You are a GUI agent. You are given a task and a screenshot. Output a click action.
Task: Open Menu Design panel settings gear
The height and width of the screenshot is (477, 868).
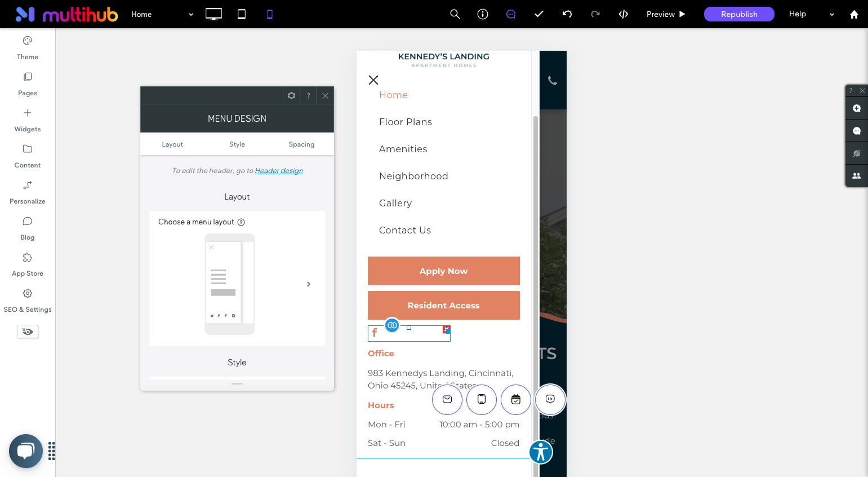tap(291, 96)
